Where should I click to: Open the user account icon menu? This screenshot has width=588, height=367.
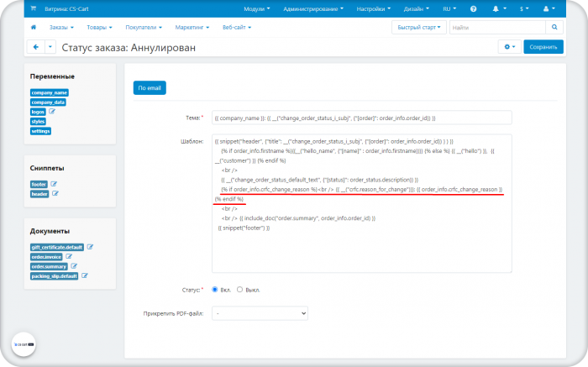(x=549, y=8)
